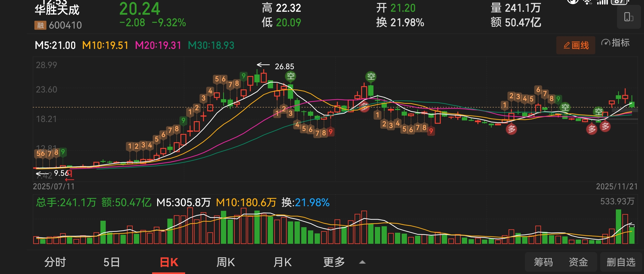Select the 周K weekly chart
Viewport: 644px width, 274px height.
point(226,262)
